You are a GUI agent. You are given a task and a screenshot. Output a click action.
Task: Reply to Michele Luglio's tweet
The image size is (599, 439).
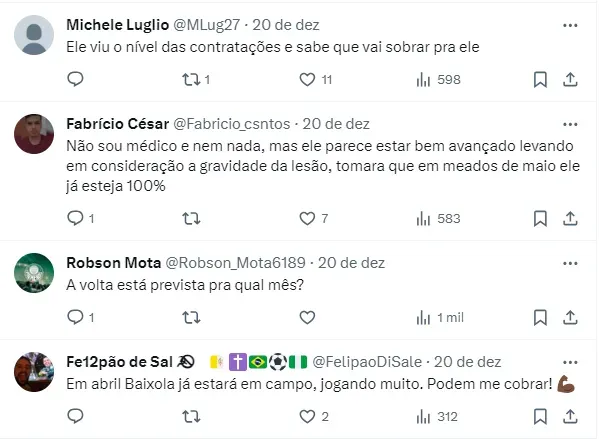click(x=75, y=79)
